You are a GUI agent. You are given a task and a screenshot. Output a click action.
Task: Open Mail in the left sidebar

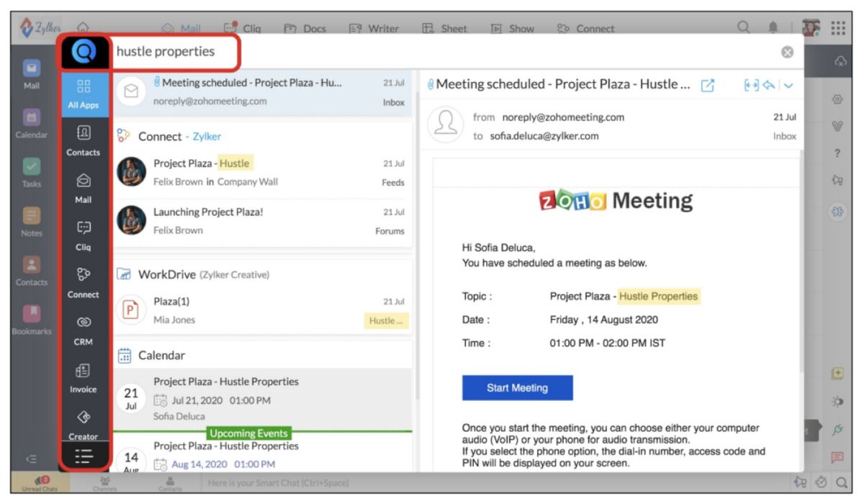(x=31, y=74)
